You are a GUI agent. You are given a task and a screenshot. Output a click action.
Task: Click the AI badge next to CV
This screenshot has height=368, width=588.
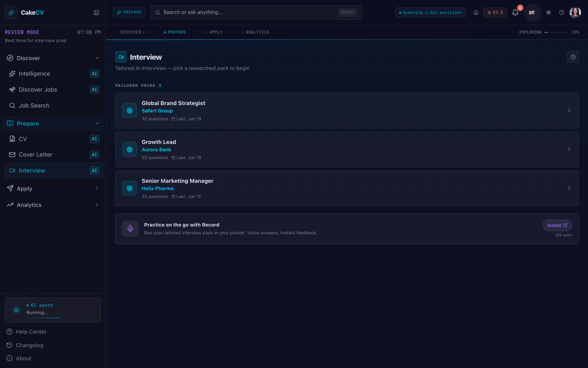pyautogui.click(x=94, y=139)
